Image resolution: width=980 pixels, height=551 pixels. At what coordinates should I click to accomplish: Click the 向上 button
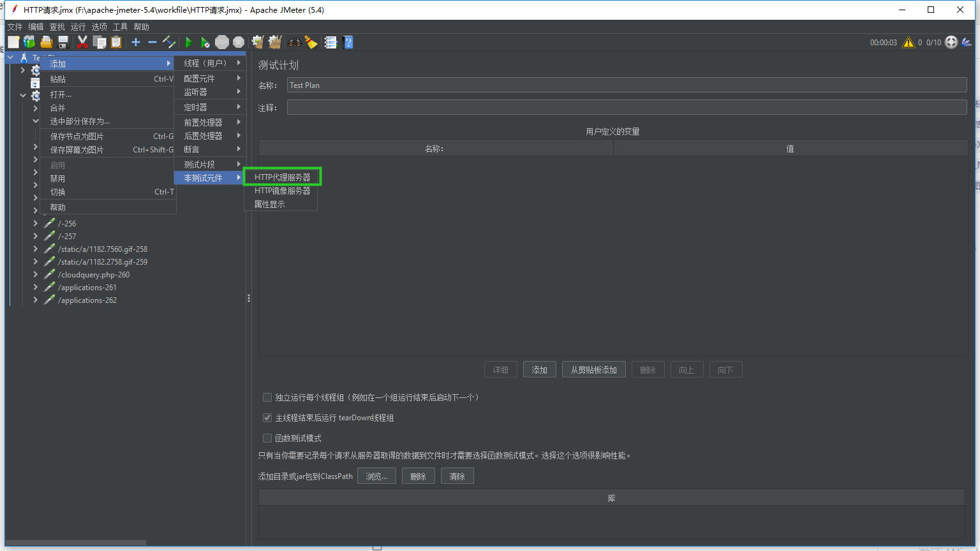point(687,370)
